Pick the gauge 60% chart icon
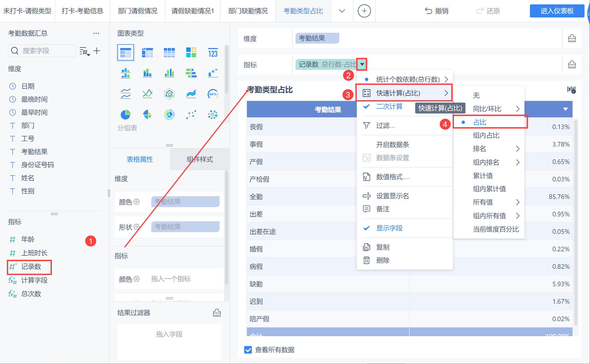The height and width of the screenshot is (364, 590). tap(213, 94)
